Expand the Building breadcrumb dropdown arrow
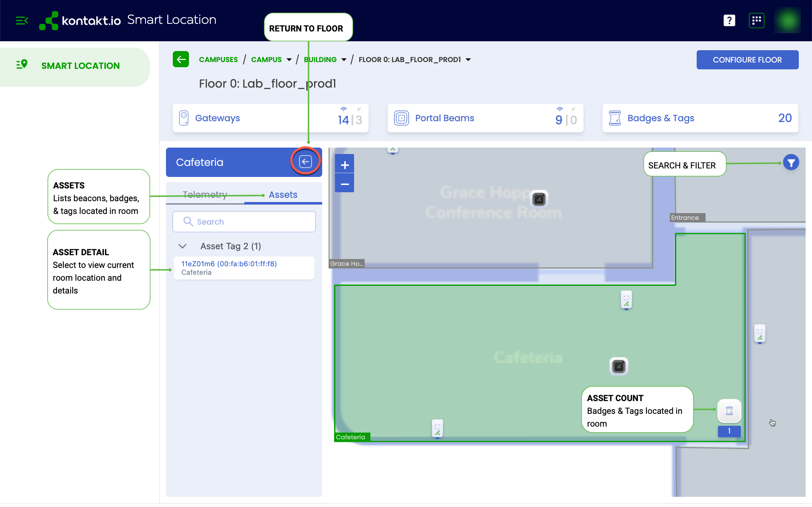The height and width of the screenshot is (507, 812). click(x=344, y=60)
